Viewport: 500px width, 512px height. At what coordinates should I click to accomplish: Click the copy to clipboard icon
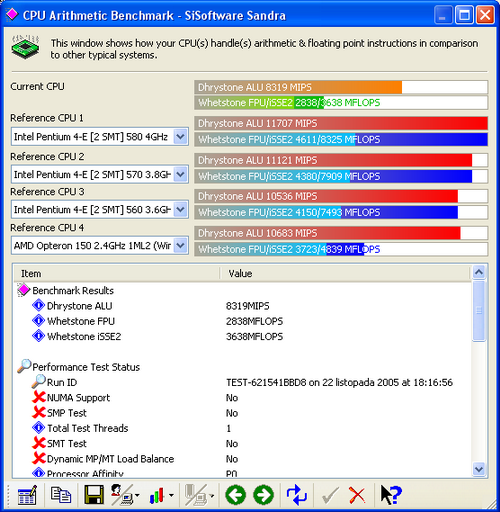[61, 495]
